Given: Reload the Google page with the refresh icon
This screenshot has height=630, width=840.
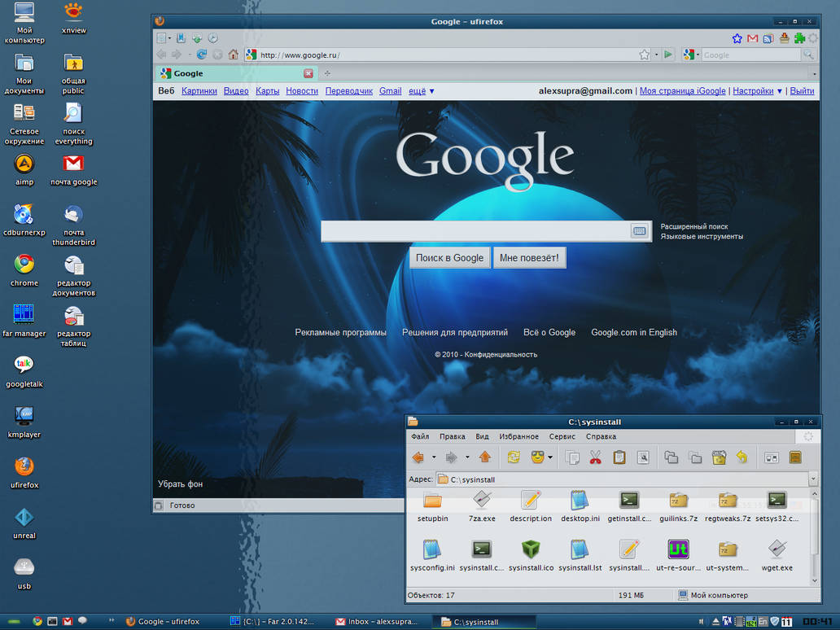Looking at the screenshot, I should tap(200, 54).
